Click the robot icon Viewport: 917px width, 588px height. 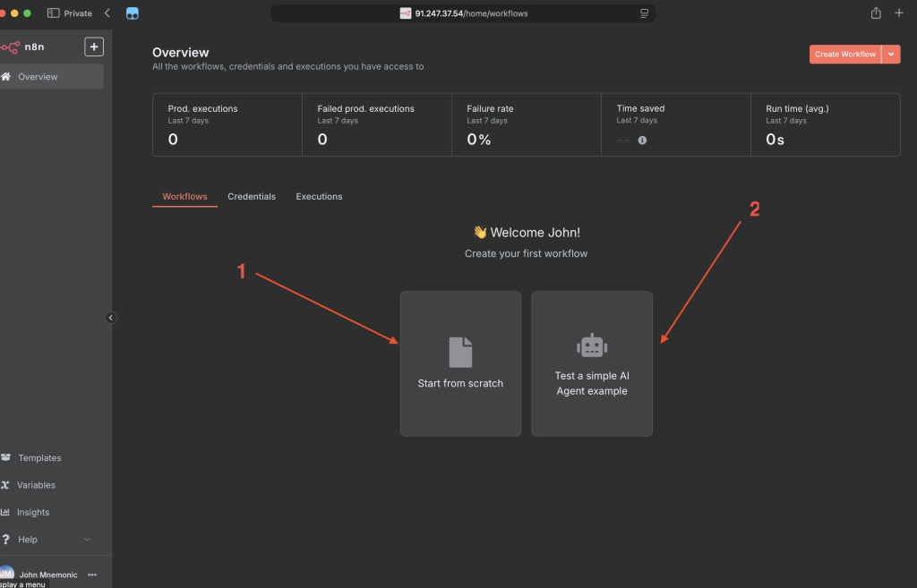click(592, 345)
